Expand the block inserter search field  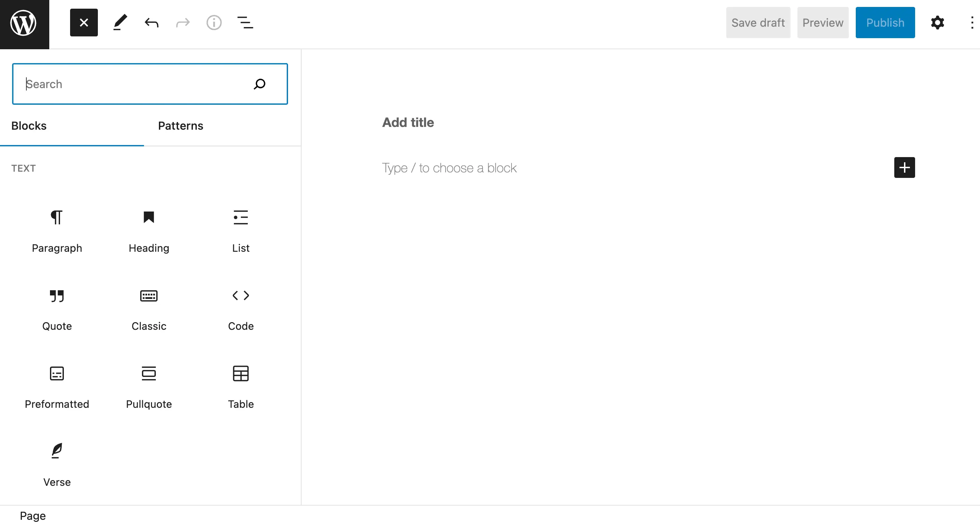pos(150,84)
